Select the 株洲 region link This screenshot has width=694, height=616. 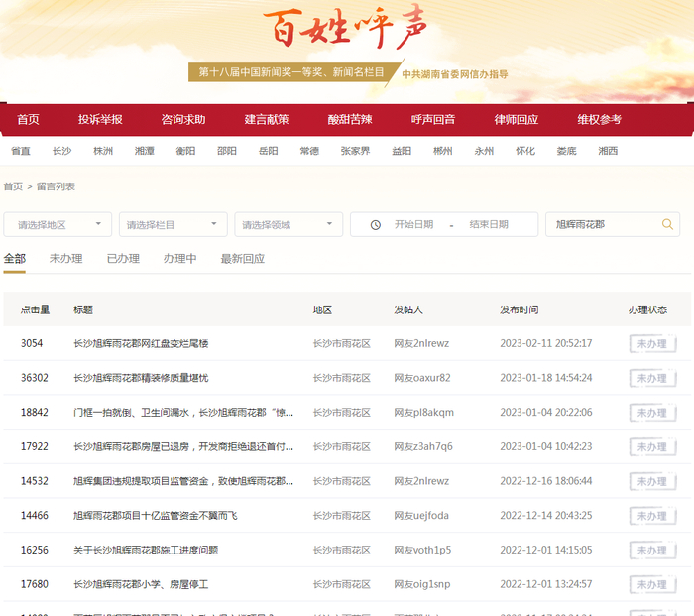tap(103, 151)
